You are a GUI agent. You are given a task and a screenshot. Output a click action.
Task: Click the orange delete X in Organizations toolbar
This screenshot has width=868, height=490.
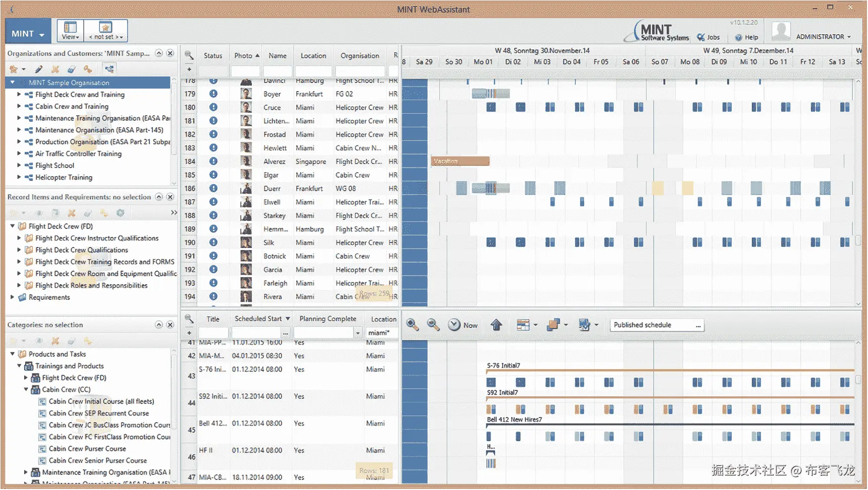[55, 69]
